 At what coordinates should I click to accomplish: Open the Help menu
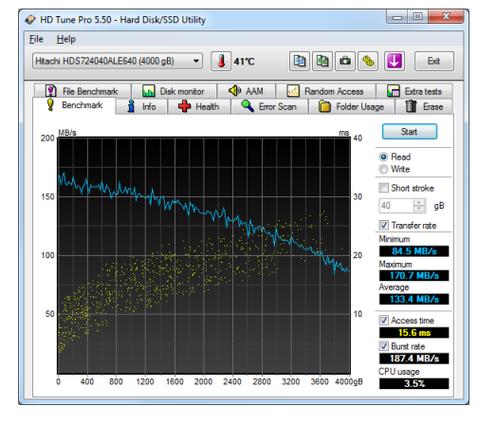(66, 39)
